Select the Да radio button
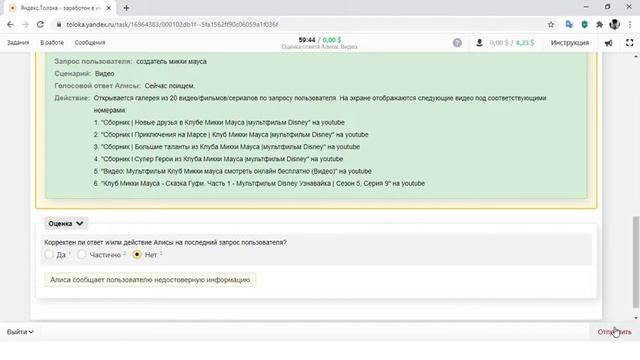The image size is (640, 360). pyautogui.click(x=49, y=254)
